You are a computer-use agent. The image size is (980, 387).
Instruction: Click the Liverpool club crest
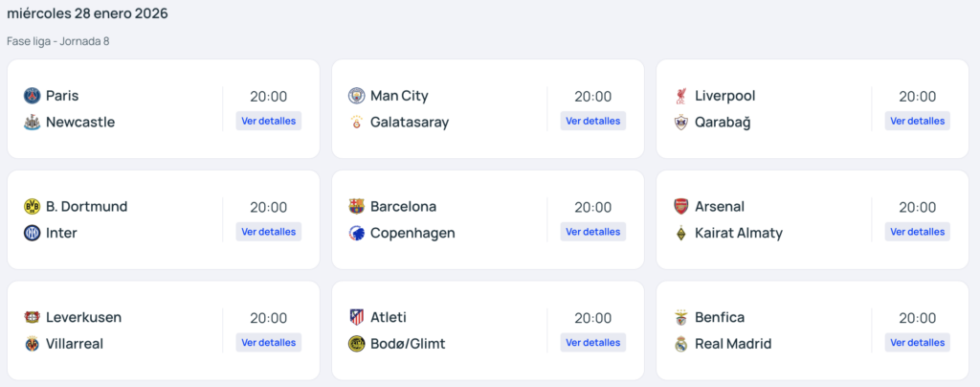681,96
